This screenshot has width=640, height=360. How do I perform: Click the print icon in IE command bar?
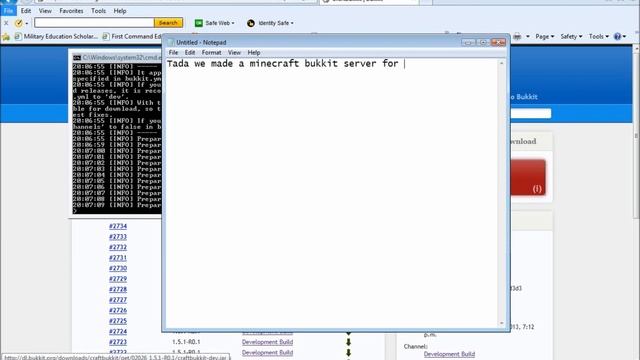(517, 36)
